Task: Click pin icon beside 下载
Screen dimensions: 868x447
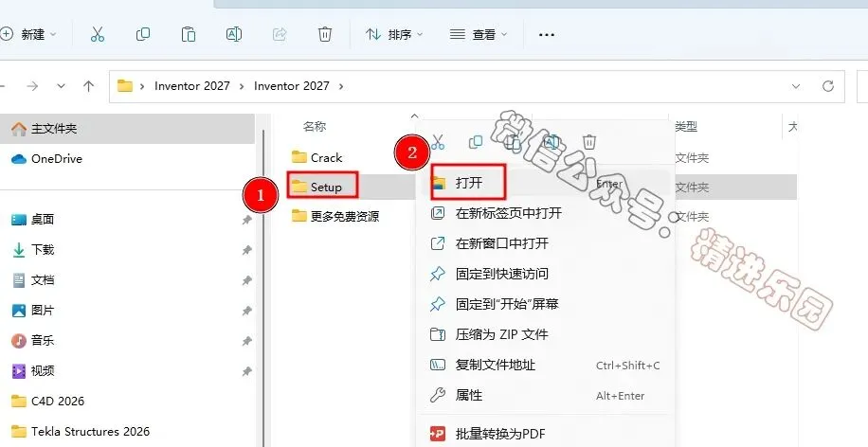Action: click(247, 251)
